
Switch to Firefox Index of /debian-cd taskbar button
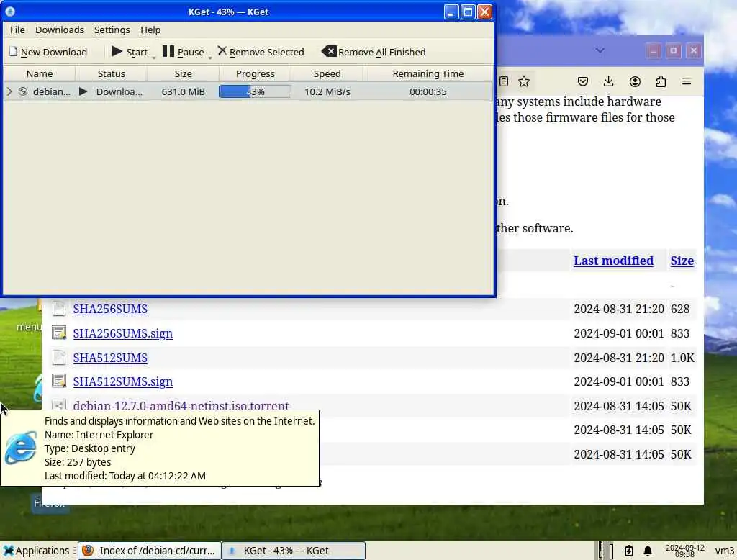pyautogui.click(x=150, y=551)
